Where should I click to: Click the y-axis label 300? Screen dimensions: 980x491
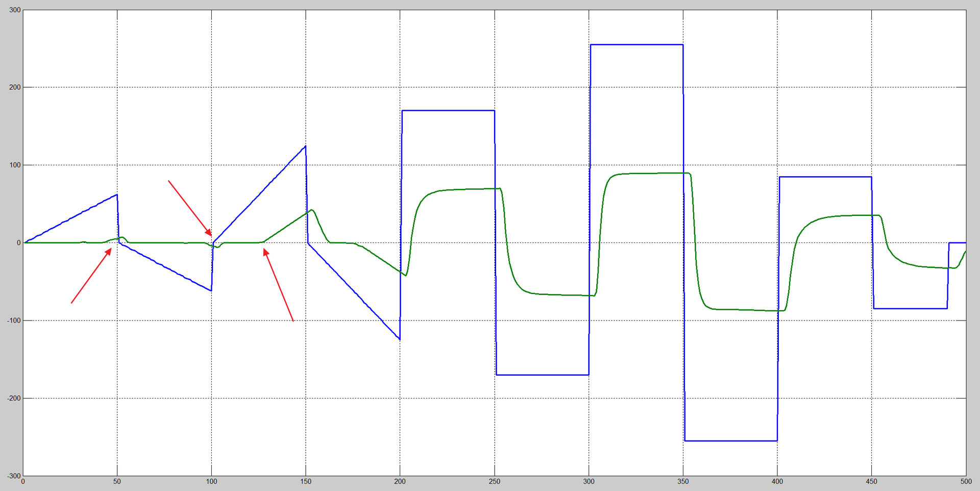coord(15,8)
